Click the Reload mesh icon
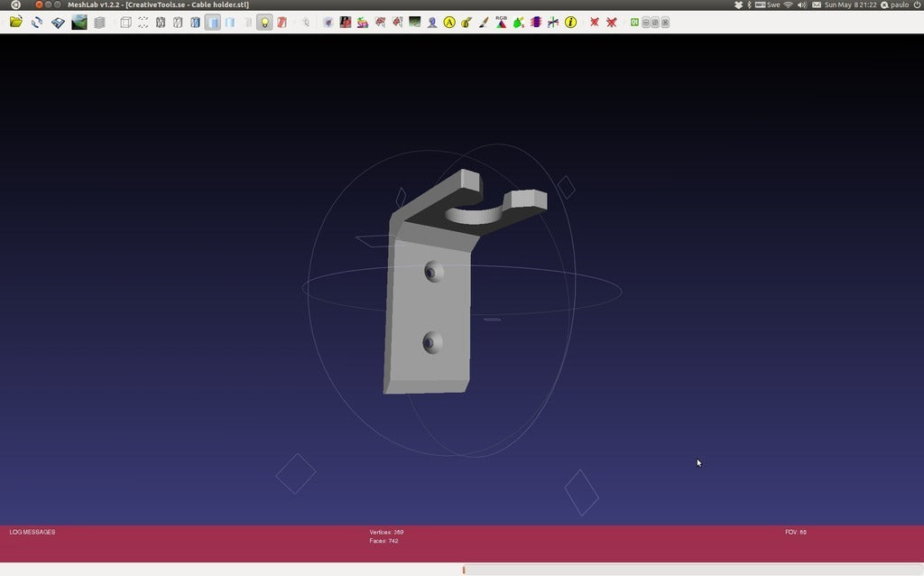 pyautogui.click(x=37, y=22)
